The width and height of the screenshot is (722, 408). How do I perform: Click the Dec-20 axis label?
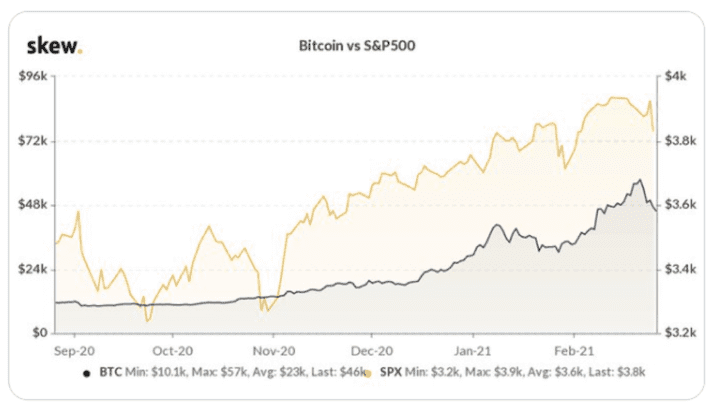coord(372,351)
